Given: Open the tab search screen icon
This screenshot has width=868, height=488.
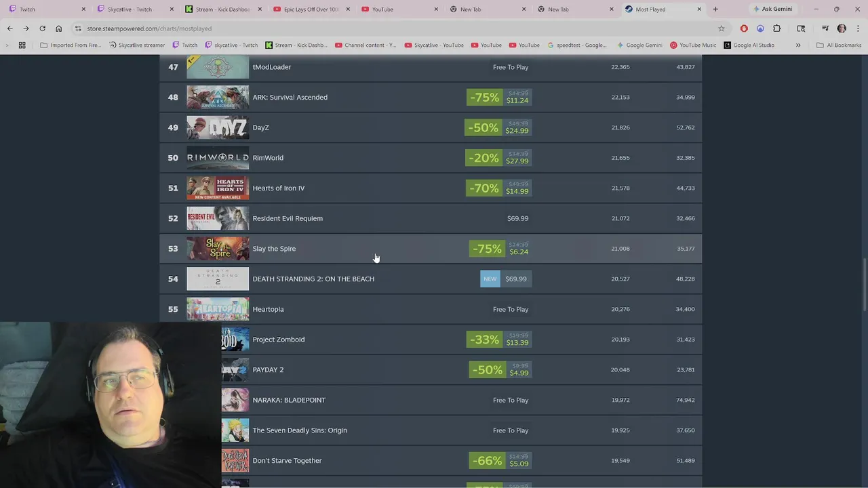Looking at the screenshot, I should pos(801,28).
